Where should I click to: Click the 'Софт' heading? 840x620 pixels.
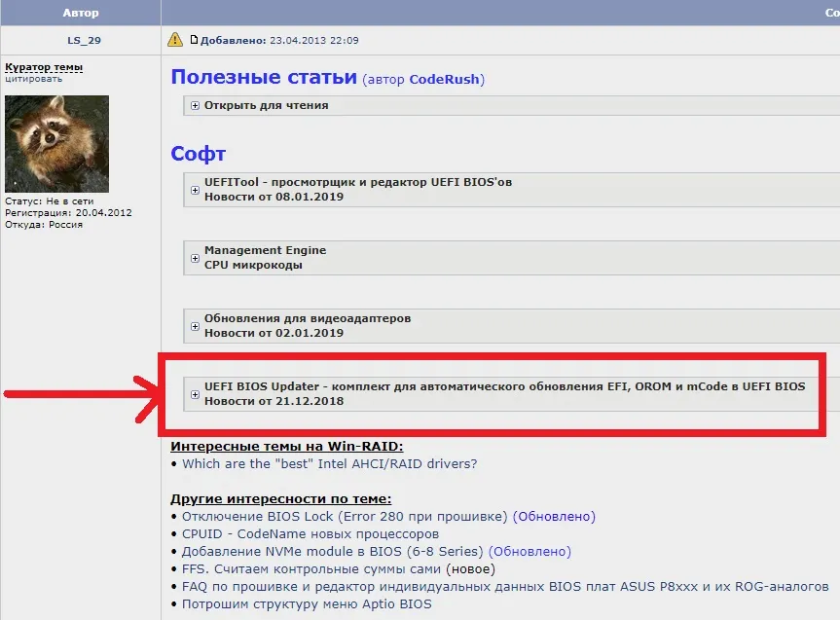199,154
